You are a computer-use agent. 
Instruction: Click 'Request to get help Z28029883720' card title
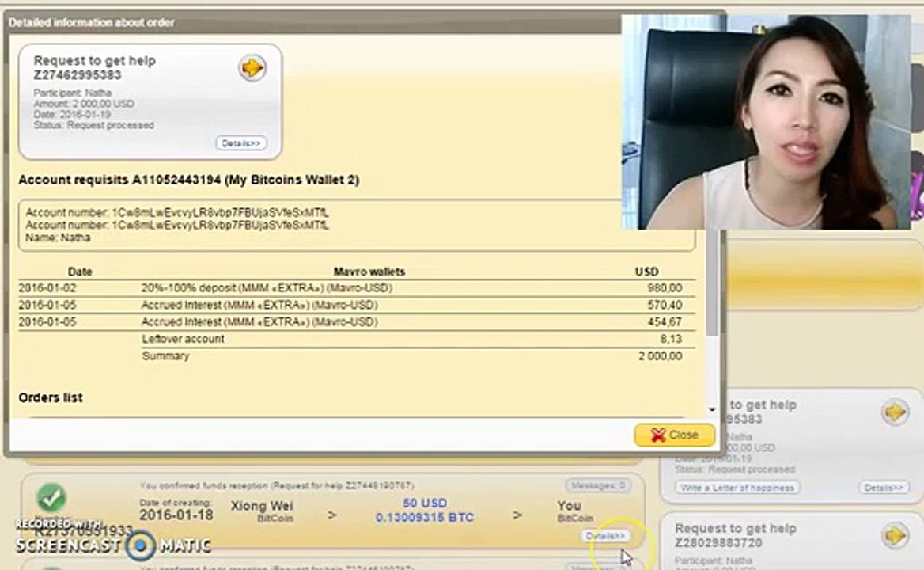[x=736, y=535]
